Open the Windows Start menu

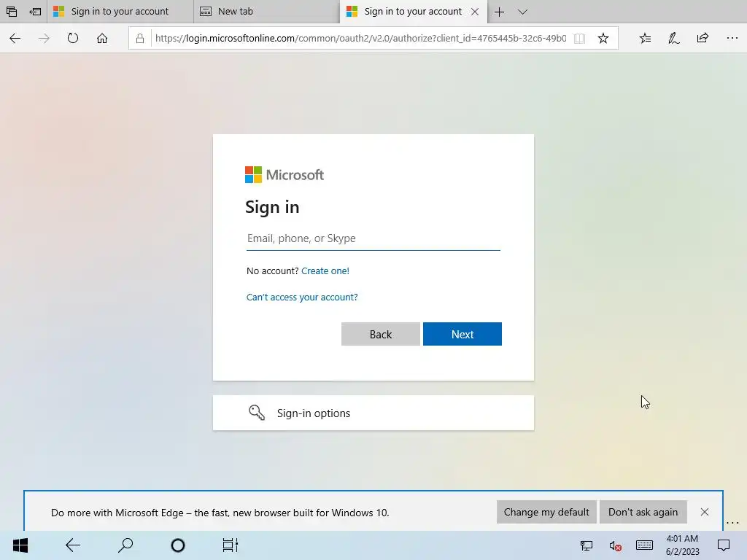(20, 545)
